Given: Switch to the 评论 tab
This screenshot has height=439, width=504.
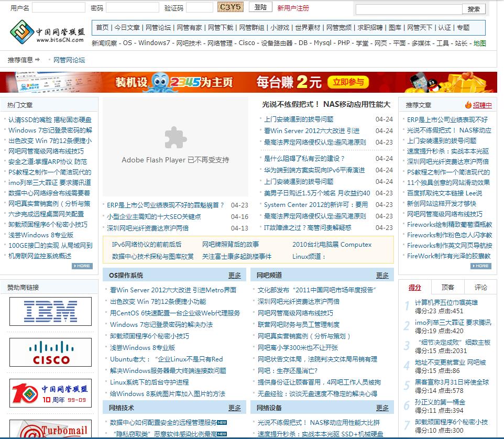Looking at the screenshot, I should [x=480, y=287].
